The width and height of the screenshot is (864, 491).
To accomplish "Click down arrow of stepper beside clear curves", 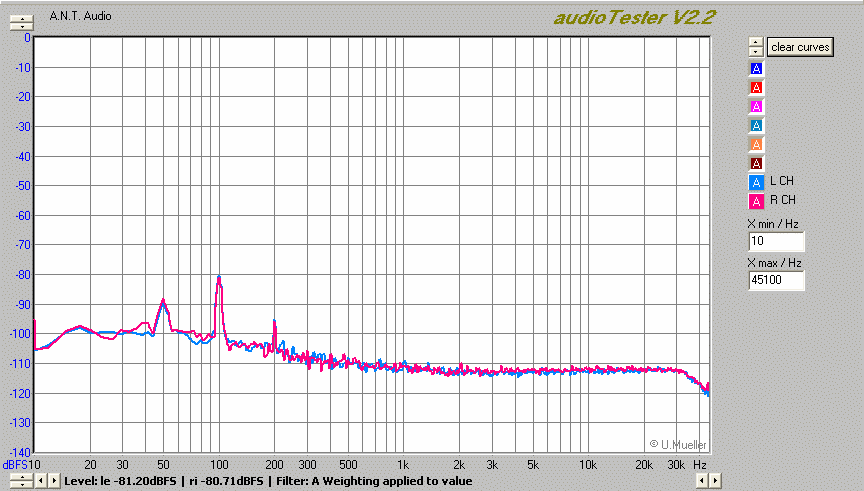I will 756,52.
